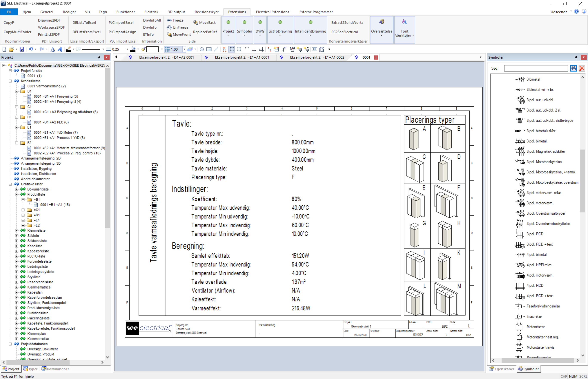The height and width of the screenshot is (379, 588).
Task: Toggle pin on Projekt panel
Action: 99,57
